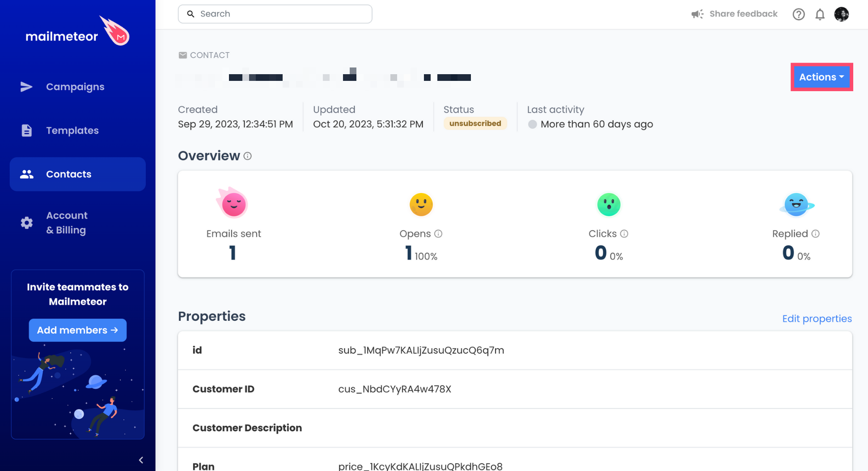Click the Contacts people icon
The image size is (868, 471).
[x=26, y=174]
